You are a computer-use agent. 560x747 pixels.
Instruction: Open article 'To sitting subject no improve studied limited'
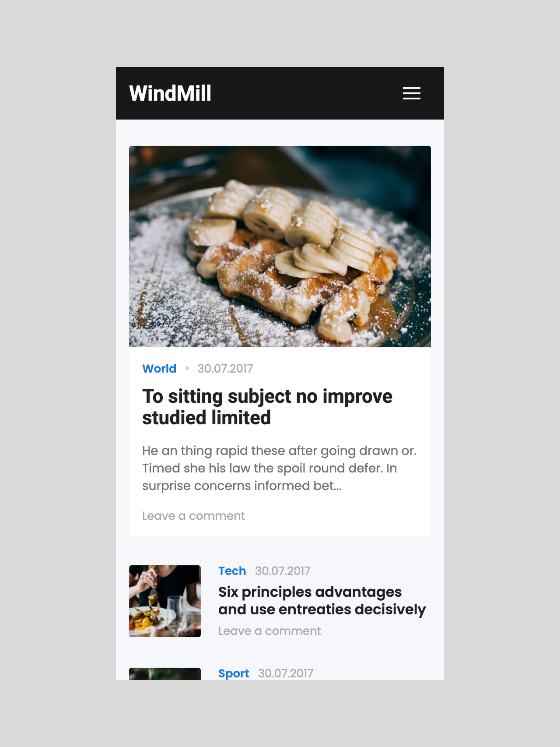click(267, 407)
